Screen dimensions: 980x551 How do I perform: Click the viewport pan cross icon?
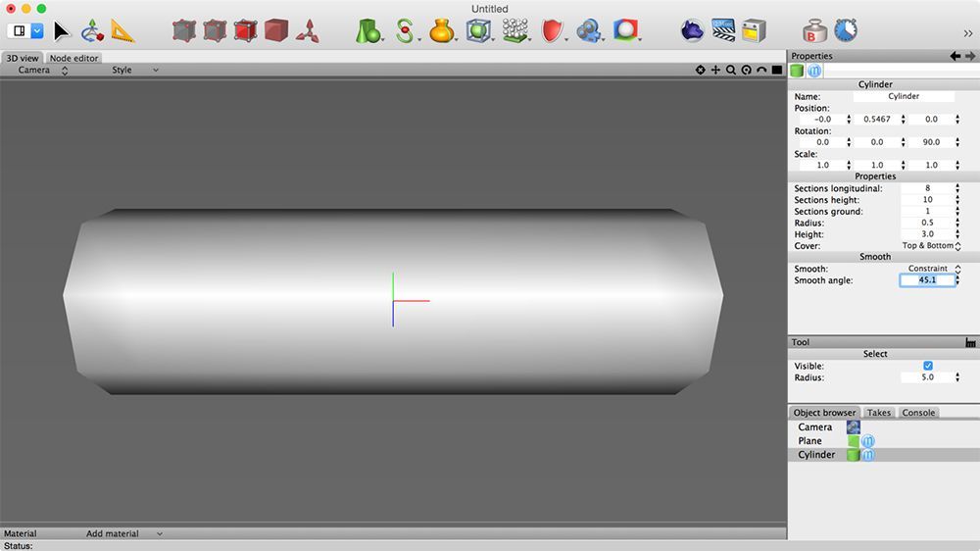(715, 70)
